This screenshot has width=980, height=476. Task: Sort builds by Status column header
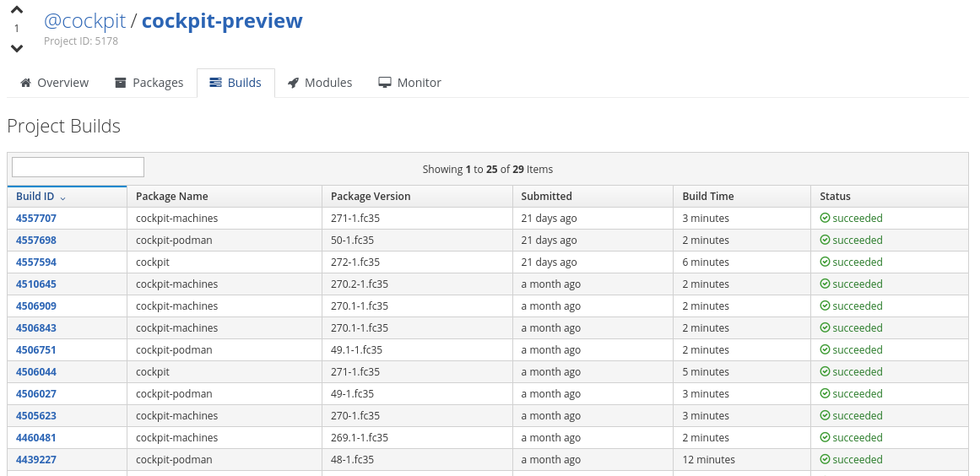pos(835,197)
